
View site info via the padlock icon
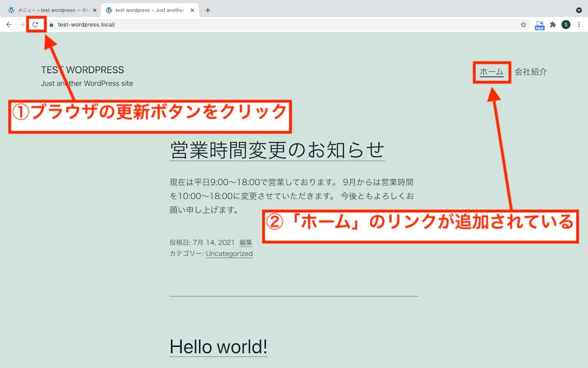pos(51,25)
